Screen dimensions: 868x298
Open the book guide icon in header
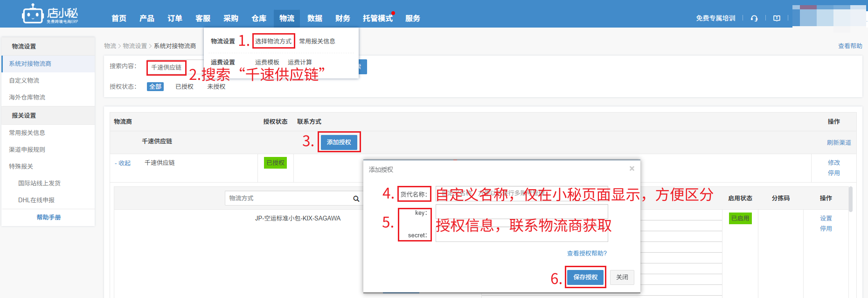pos(777,18)
